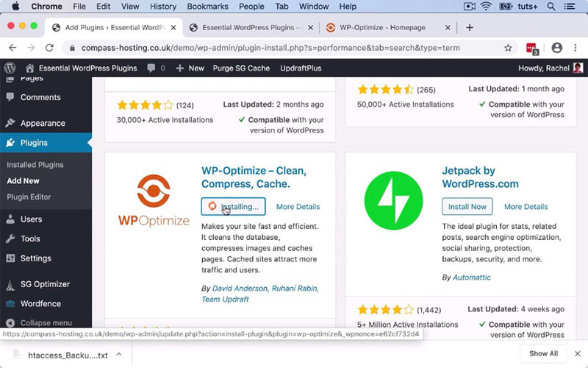This screenshot has width=588, height=368.
Task: Open the Chrome profile avatar
Action: [x=557, y=48]
